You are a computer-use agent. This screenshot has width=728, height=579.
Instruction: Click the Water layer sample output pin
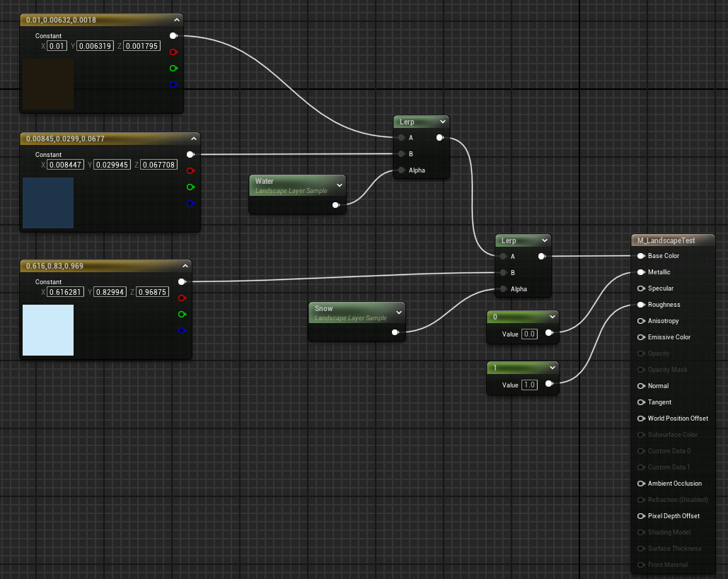[x=335, y=206]
